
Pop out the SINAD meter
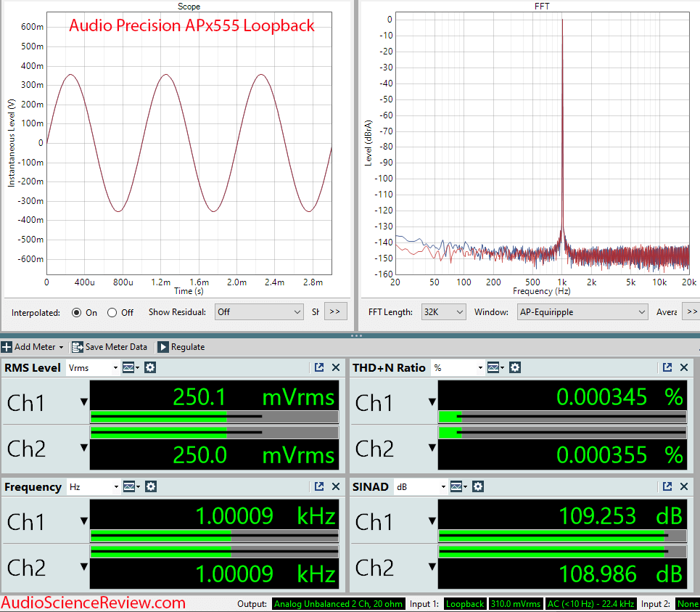point(667,486)
